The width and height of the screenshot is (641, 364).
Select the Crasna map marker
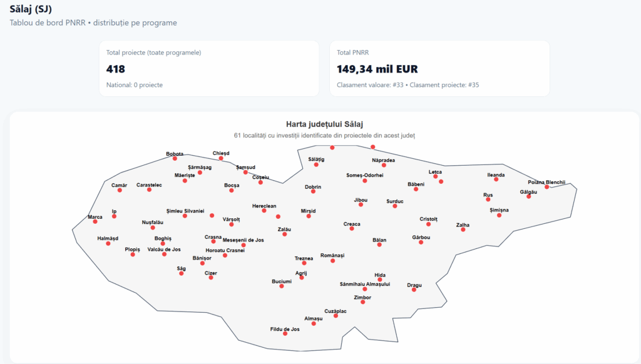pyautogui.click(x=213, y=241)
